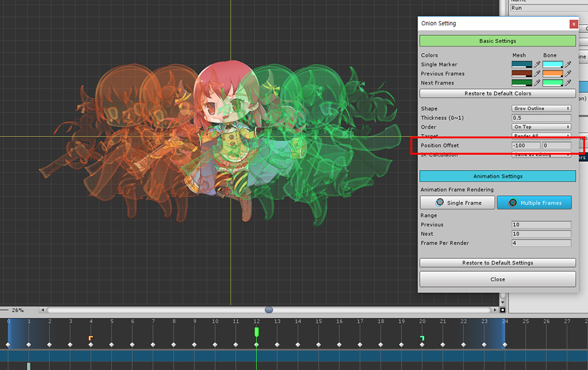Click the teal marker at frame 20
The height and width of the screenshot is (370, 588).
pyautogui.click(x=422, y=338)
